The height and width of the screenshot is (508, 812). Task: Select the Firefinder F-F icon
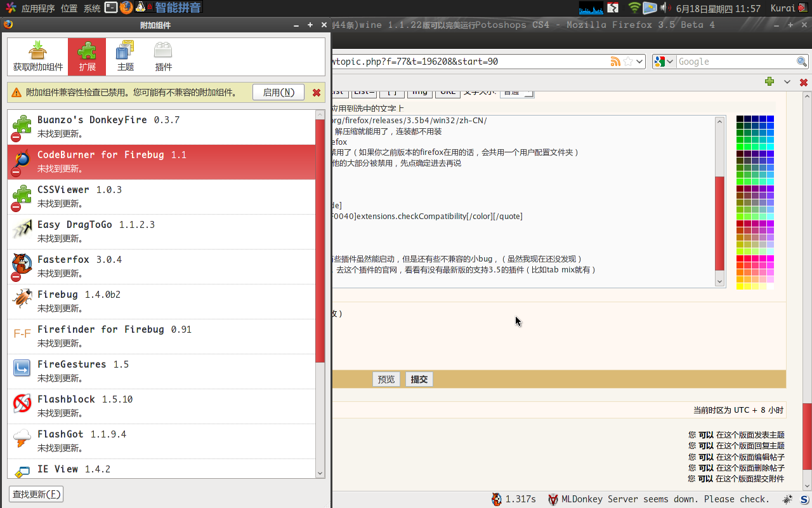(x=22, y=334)
